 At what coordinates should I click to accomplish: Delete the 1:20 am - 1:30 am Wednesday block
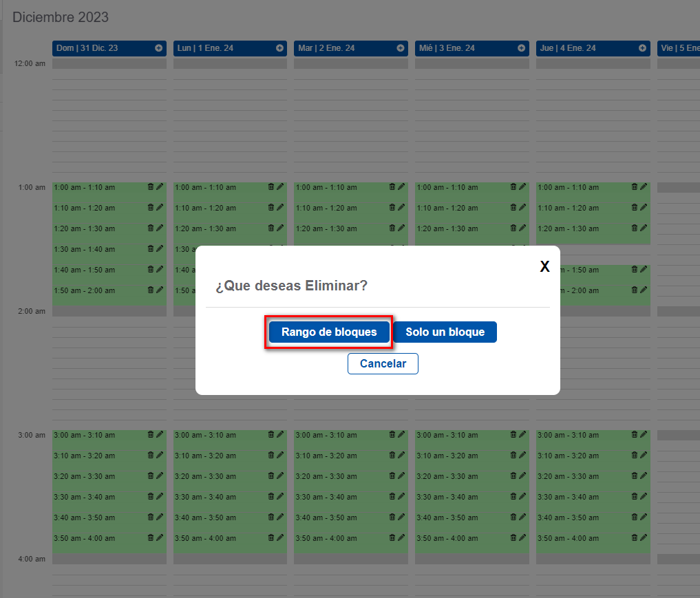pyautogui.click(x=513, y=228)
